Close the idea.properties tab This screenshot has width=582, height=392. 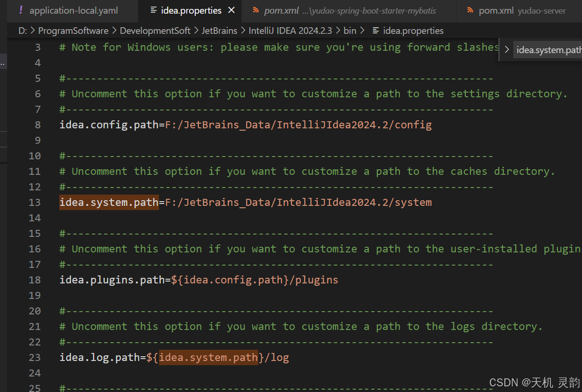[x=231, y=10]
